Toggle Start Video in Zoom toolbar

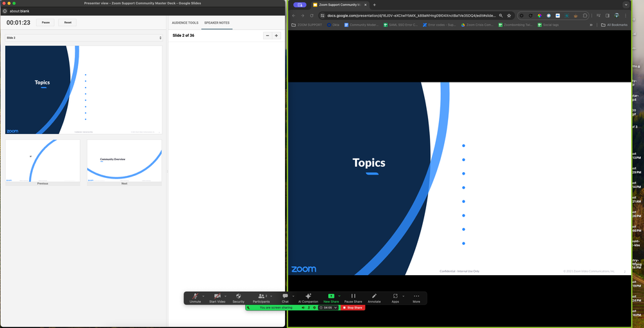217,296
